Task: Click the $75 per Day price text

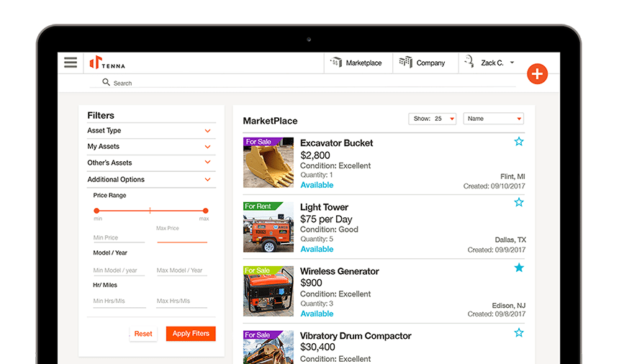Action: tap(326, 219)
